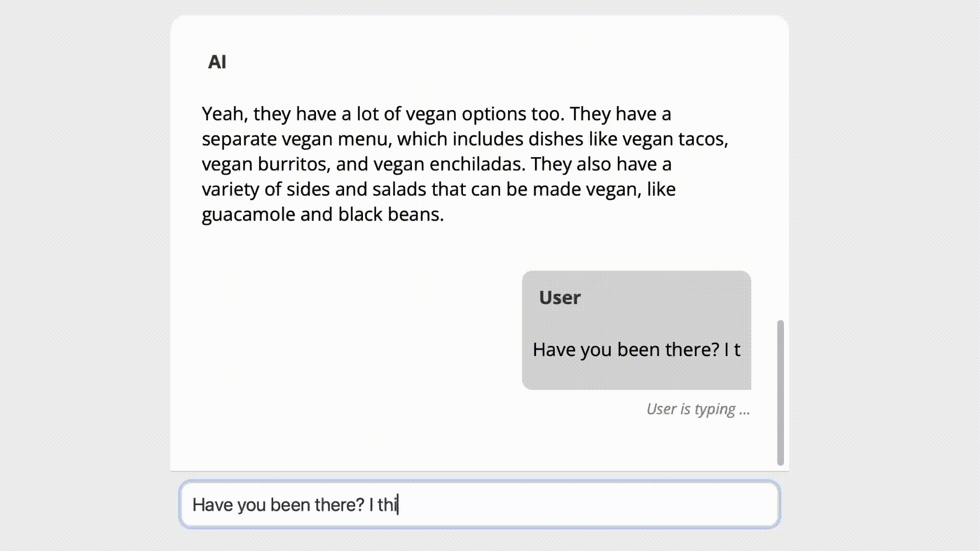Click the scrollbar track above the thumb
Screen dimensions: 980x551
coord(780,168)
